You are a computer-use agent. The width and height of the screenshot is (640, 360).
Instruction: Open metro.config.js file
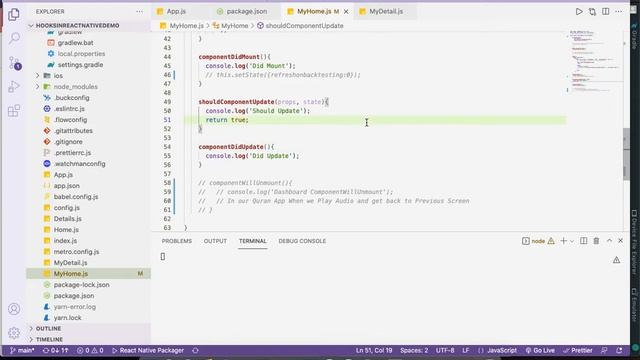[76, 252]
